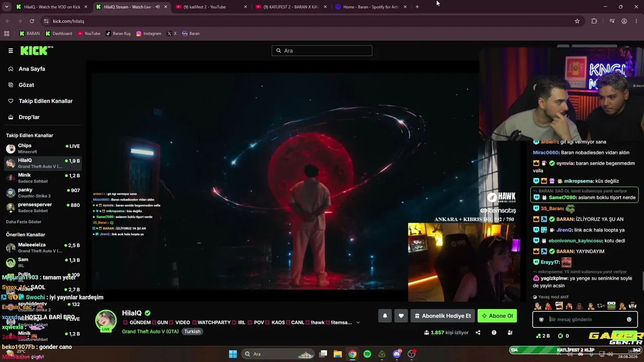644x362 pixels.
Task: Expand Daha Fazla Göster in followed channels
Action: [x=24, y=222]
